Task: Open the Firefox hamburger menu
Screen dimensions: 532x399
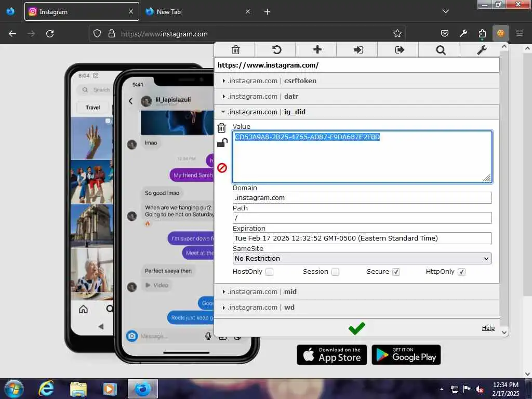Action: (519, 33)
